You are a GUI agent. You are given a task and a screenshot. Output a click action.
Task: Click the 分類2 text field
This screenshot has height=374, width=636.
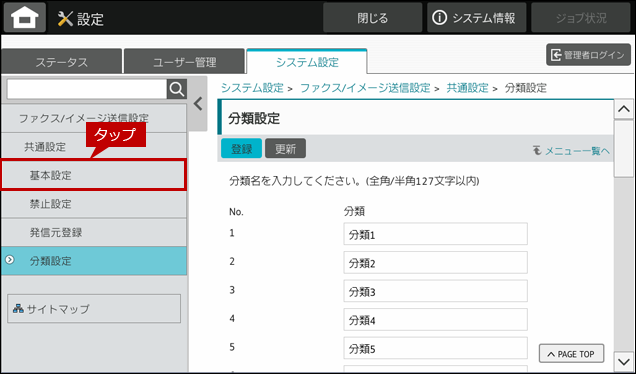click(x=435, y=262)
